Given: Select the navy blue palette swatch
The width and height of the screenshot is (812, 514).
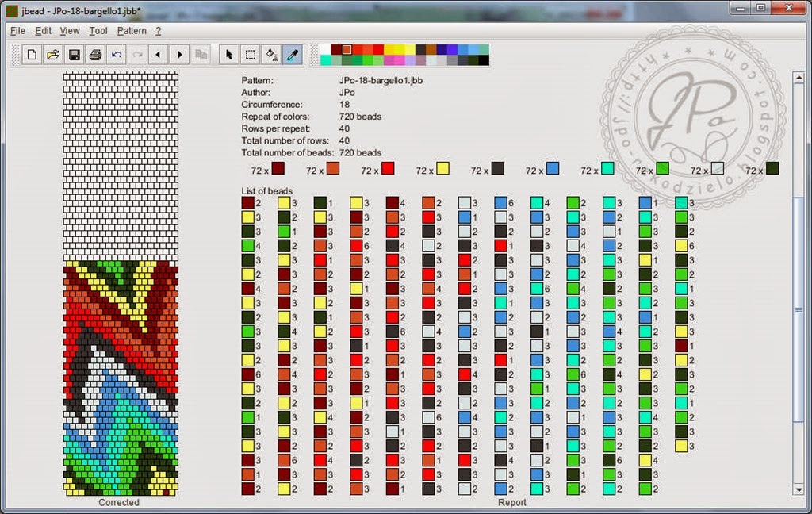Looking at the screenshot, I should click(x=441, y=49).
